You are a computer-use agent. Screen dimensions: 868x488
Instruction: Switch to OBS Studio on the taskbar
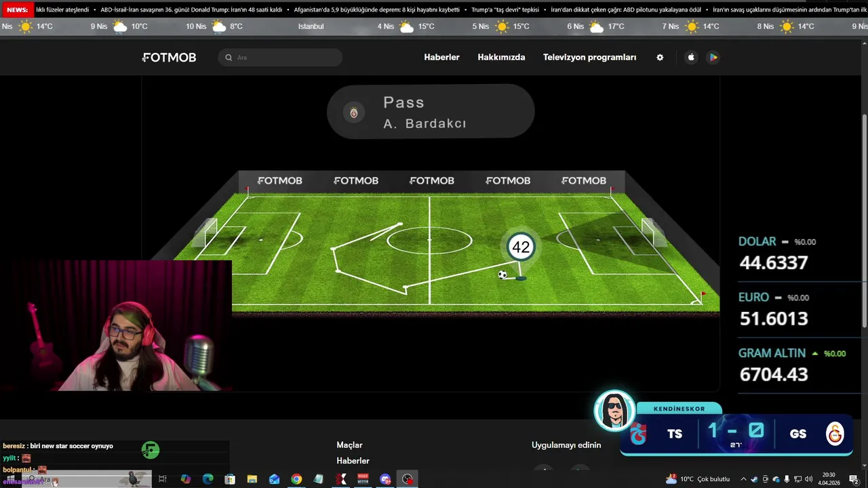pos(407,479)
